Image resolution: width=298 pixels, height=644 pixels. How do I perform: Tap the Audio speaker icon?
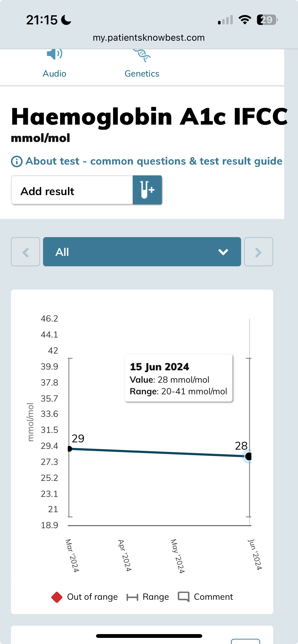[55, 54]
